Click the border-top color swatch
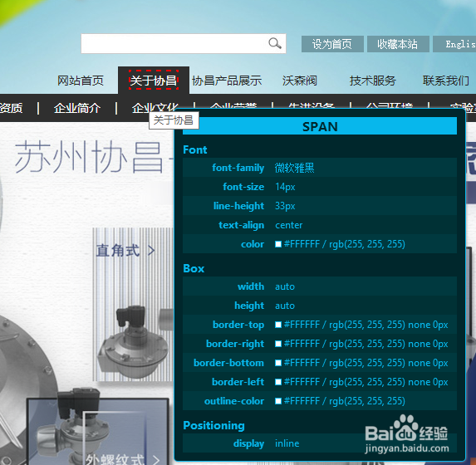The width and height of the screenshot is (476, 465). (278, 325)
